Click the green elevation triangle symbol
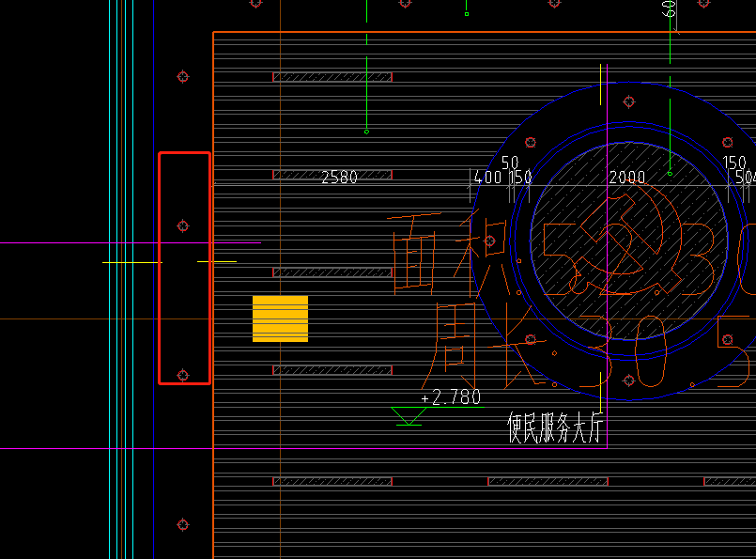 click(409, 416)
